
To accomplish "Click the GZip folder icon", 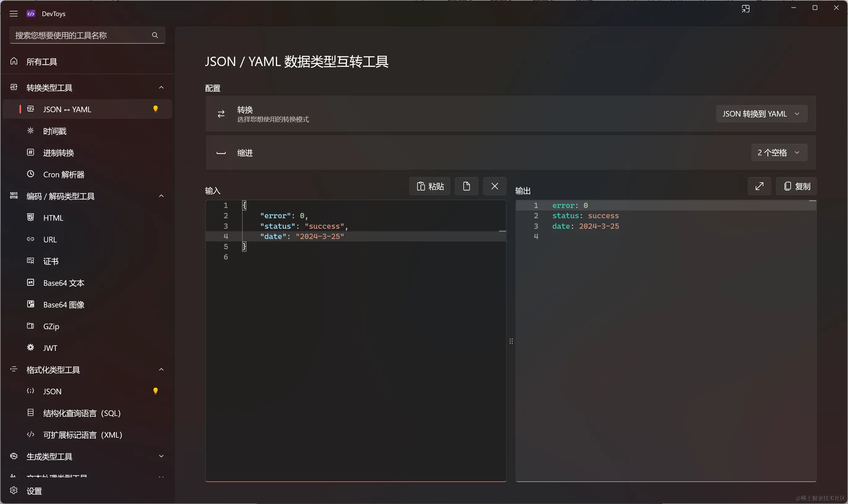I will [31, 326].
